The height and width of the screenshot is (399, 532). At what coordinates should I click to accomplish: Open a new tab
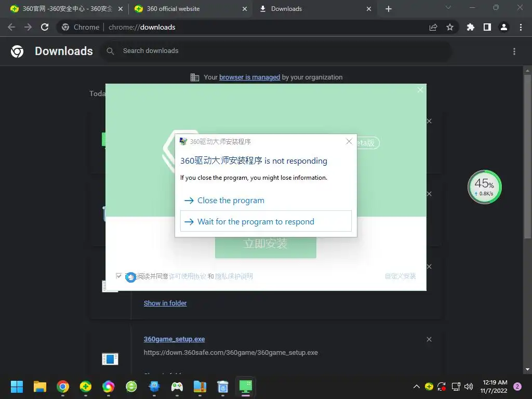click(x=389, y=9)
